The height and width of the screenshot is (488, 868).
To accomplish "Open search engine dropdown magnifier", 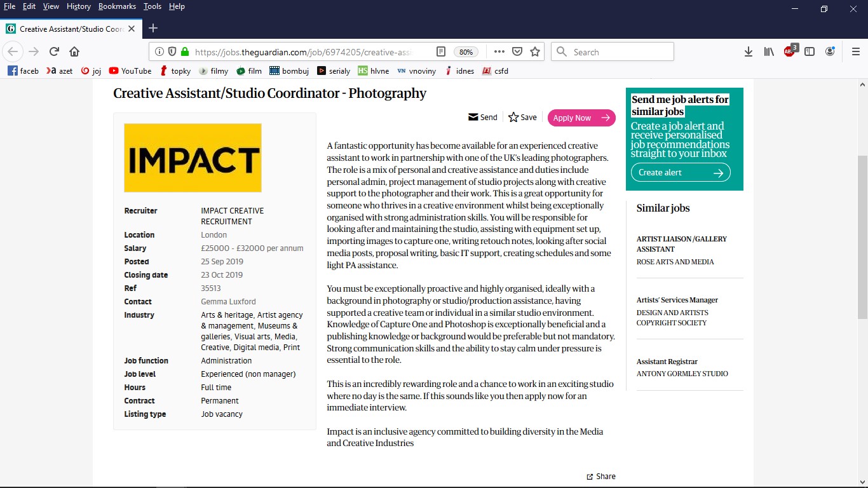I will click(x=562, y=52).
